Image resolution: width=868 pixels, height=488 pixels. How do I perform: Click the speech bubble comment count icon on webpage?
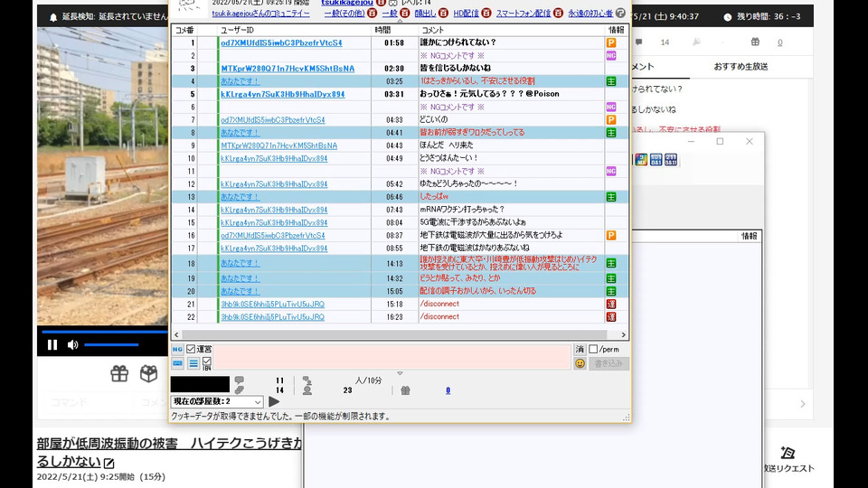pos(639,42)
